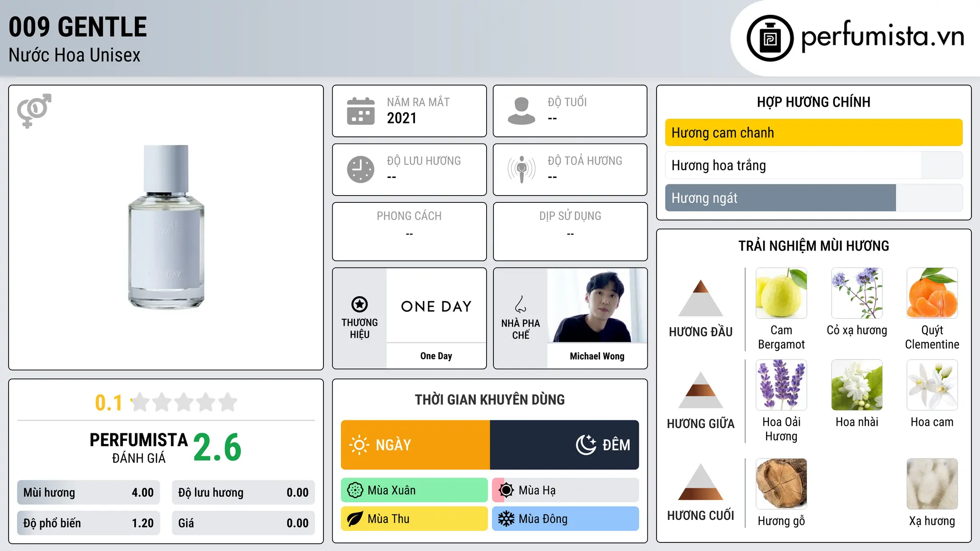Click the sillage icon beside Độ toả hương
The height and width of the screenshot is (551, 980).
(x=522, y=169)
